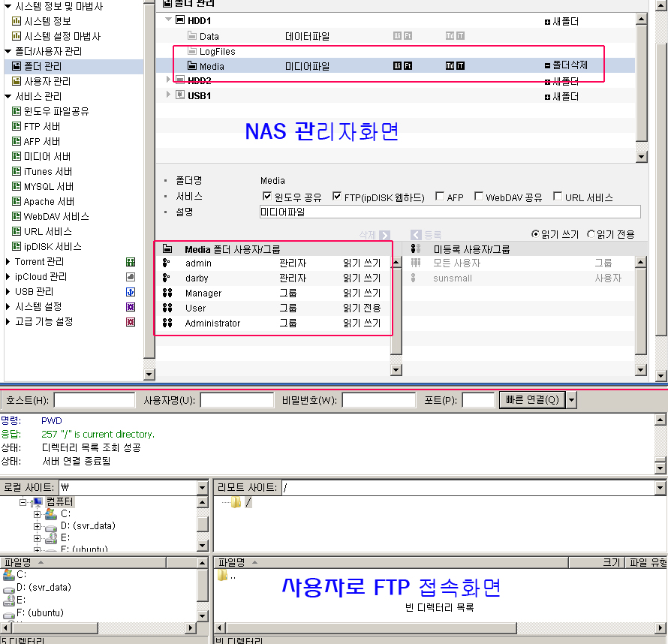The image size is (668, 644).
Task: Uncheck the FTP(ipDISK 웹하드) checkbox
Action: (337, 197)
